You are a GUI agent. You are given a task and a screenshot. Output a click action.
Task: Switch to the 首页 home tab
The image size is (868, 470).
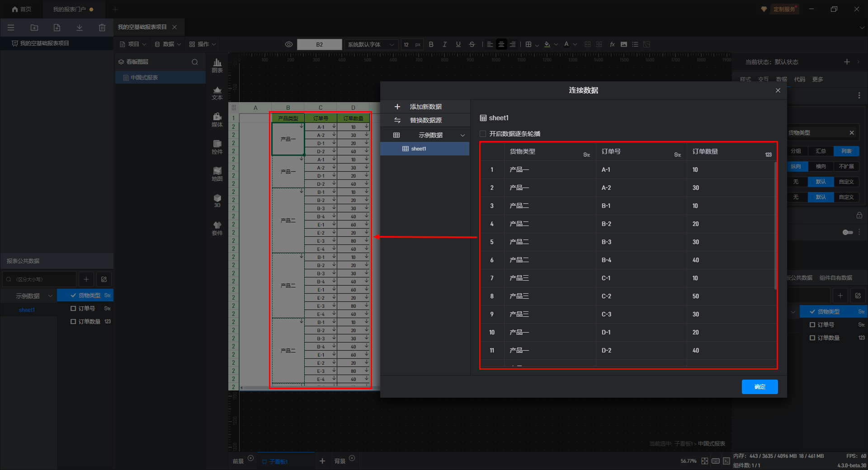point(21,9)
